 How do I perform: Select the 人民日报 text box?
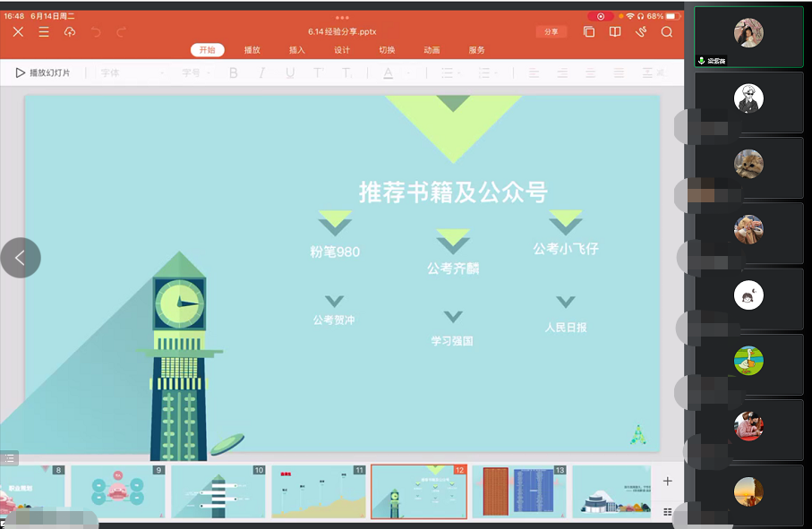coord(566,327)
